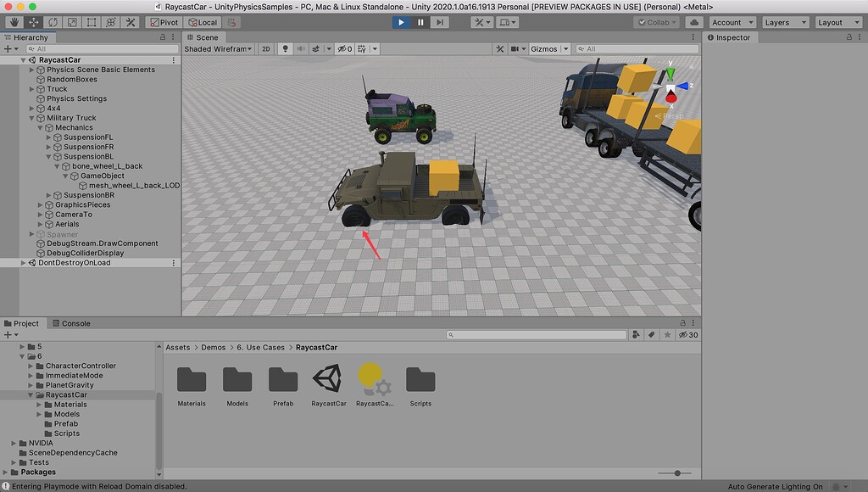Switch to the Console tab

pos(76,323)
